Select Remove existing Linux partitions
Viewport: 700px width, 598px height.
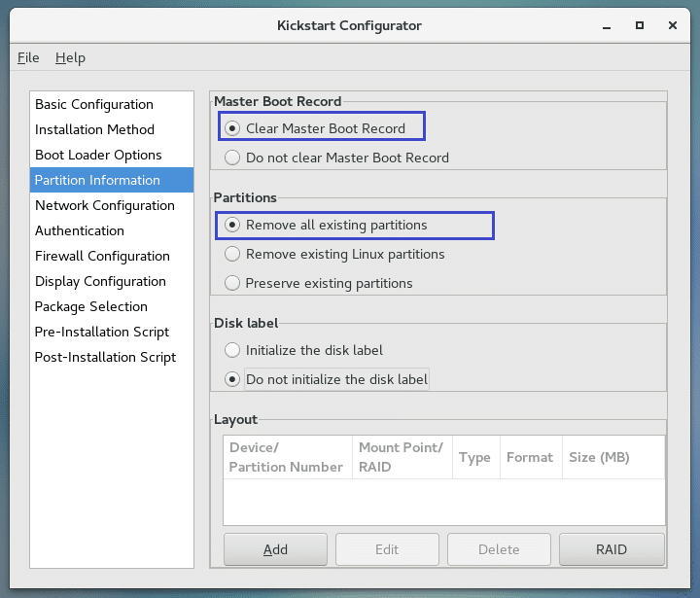(232, 254)
